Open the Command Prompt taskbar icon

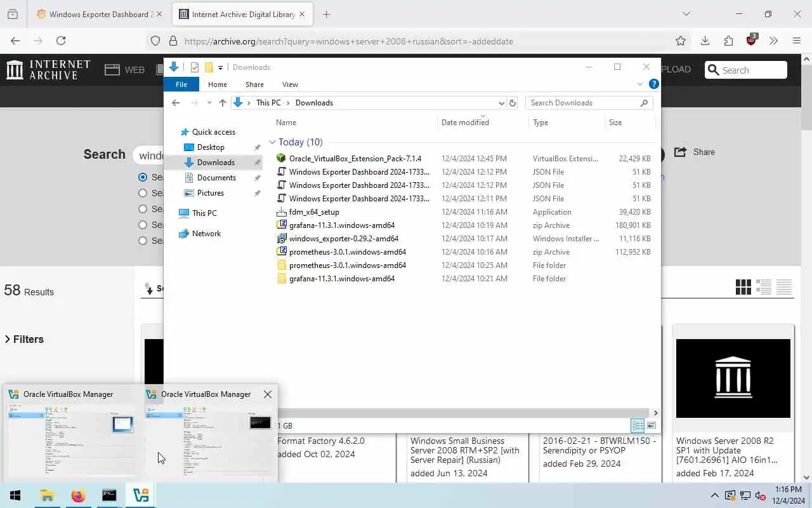click(x=109, y=495)
